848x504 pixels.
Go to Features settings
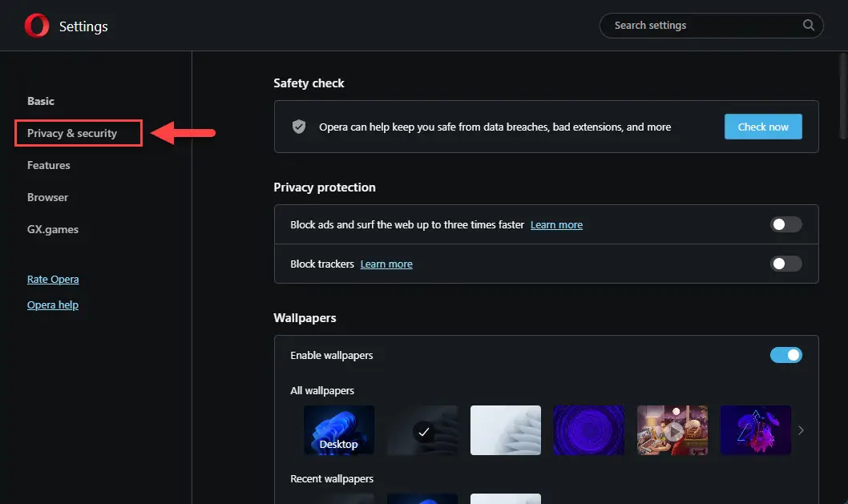tap(49, 166)
